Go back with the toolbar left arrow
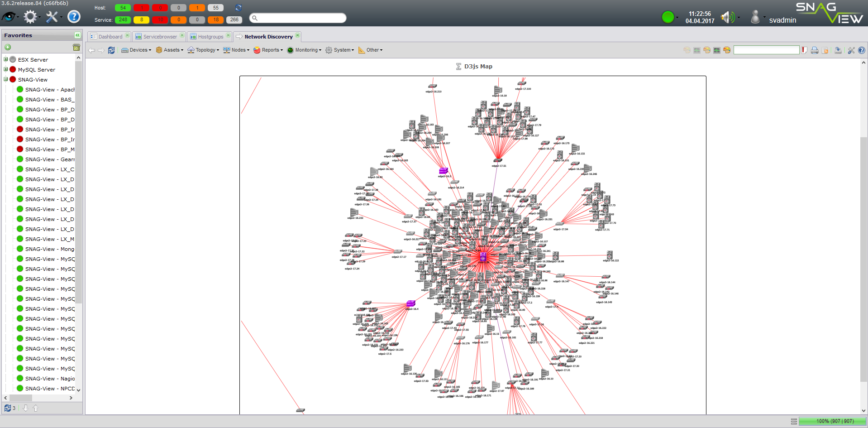The height and width of the screenshot is (428, 868). click(x=92, y=50)
